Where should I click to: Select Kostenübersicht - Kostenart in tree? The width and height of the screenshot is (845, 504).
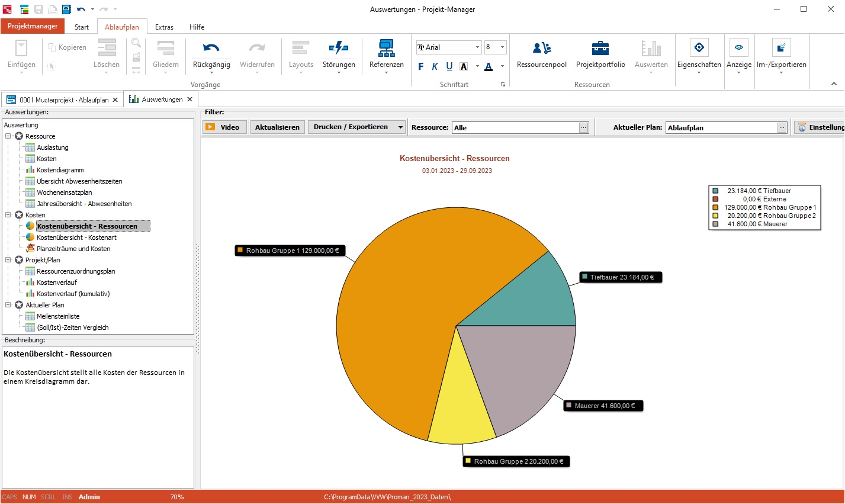(x=76, y=237)
